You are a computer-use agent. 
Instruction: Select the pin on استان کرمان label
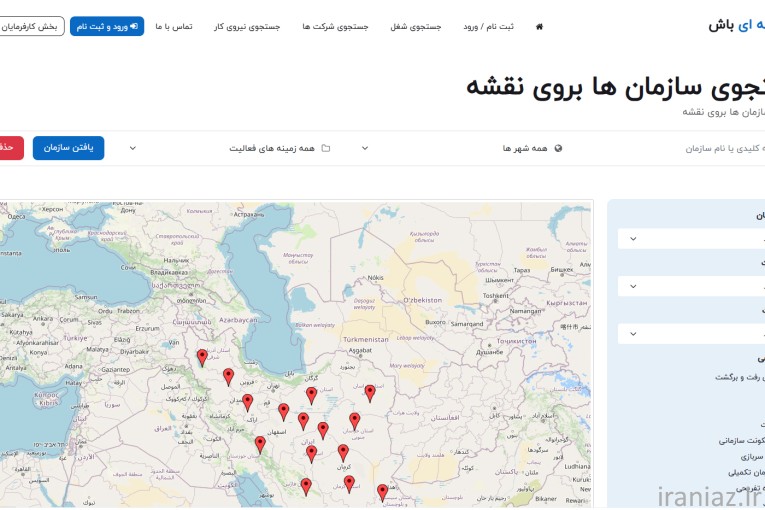[x=349, y=484]
